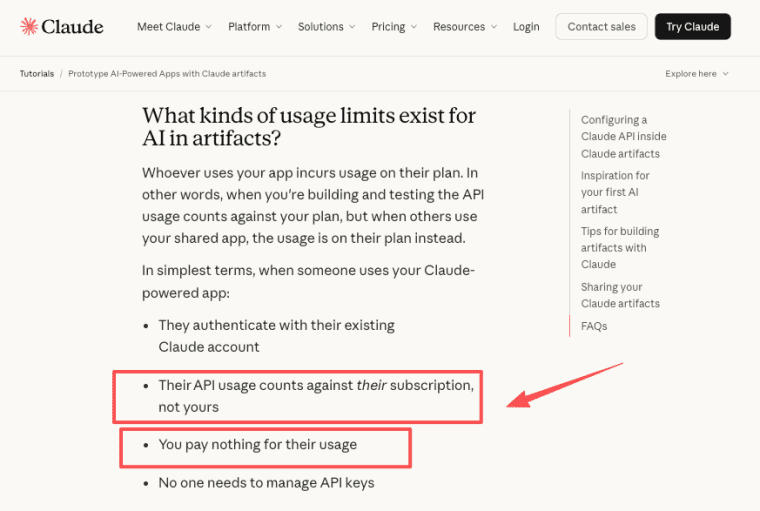Click the paragraph starting 'Whoever uses your app'
Screen dimensions: 760x511
(x=313, y=206)
